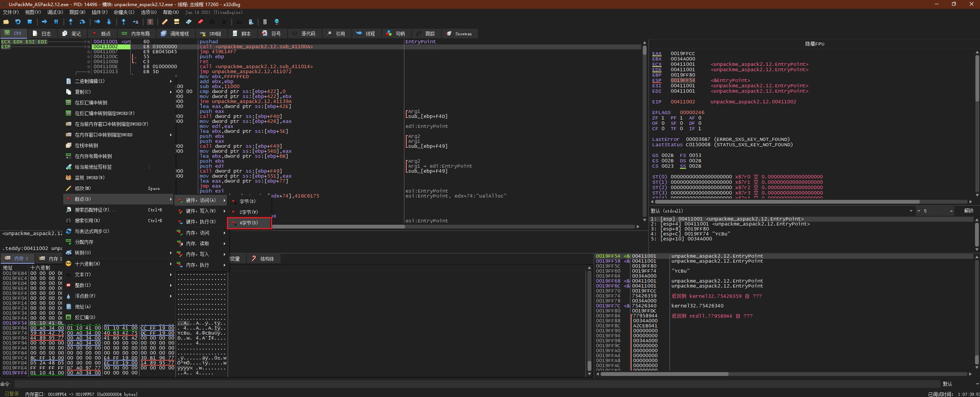The width and height of the screenshot is (980, 397).
Task: Click the step into arrow icon
Action: 71,22
